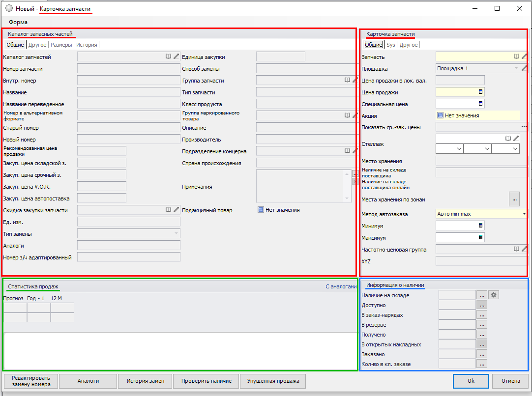
Task: Open the Форма menu
Action: 18,22
